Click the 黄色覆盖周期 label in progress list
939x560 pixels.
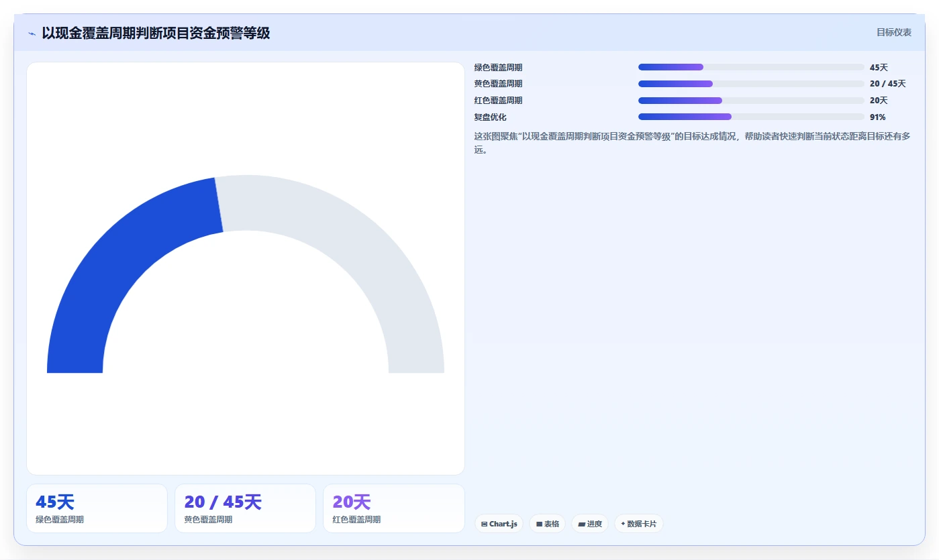coord(498,84)
